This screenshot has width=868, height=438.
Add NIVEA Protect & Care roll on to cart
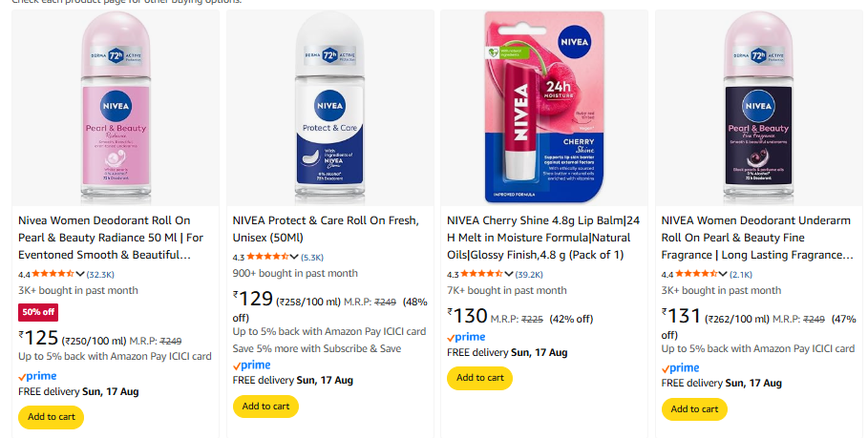click(265, 406)
